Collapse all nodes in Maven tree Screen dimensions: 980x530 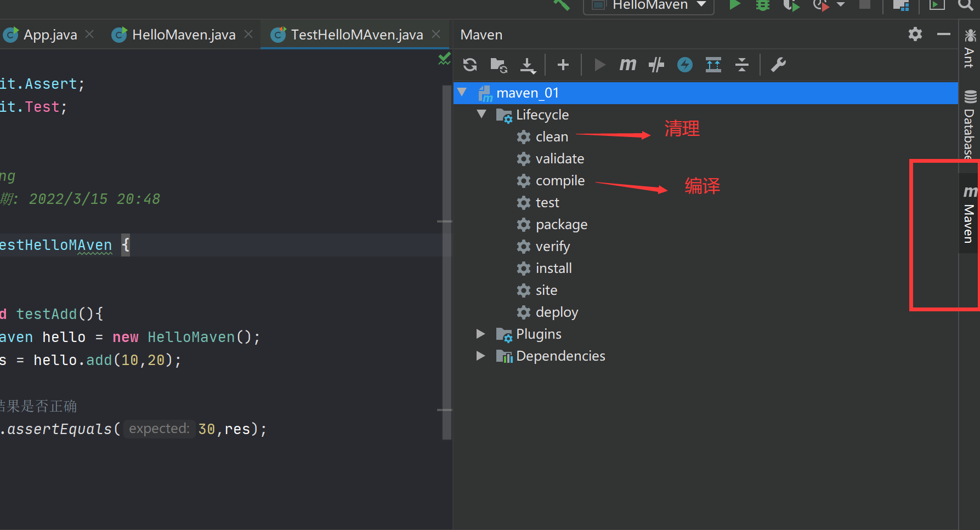click(x=741, y=65)
